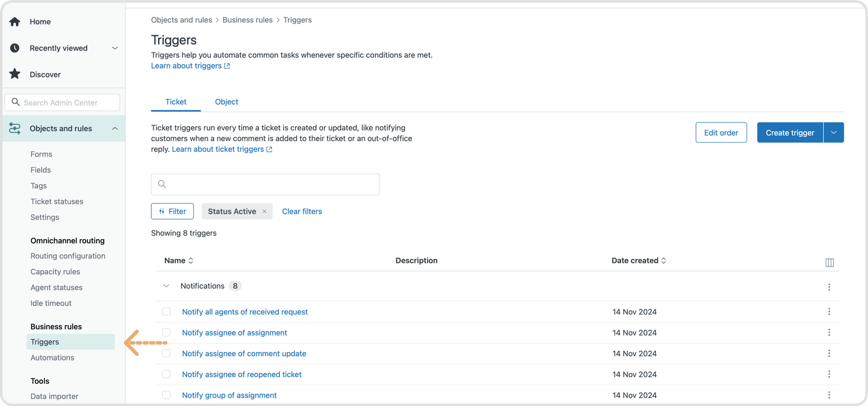
Task: Click the Clear filters link
Action: pyautogui.click(x=302, y=211)
